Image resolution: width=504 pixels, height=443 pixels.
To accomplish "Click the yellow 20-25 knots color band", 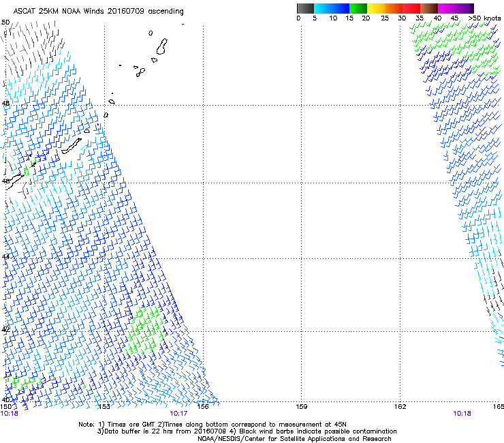I will click(376, 8).
